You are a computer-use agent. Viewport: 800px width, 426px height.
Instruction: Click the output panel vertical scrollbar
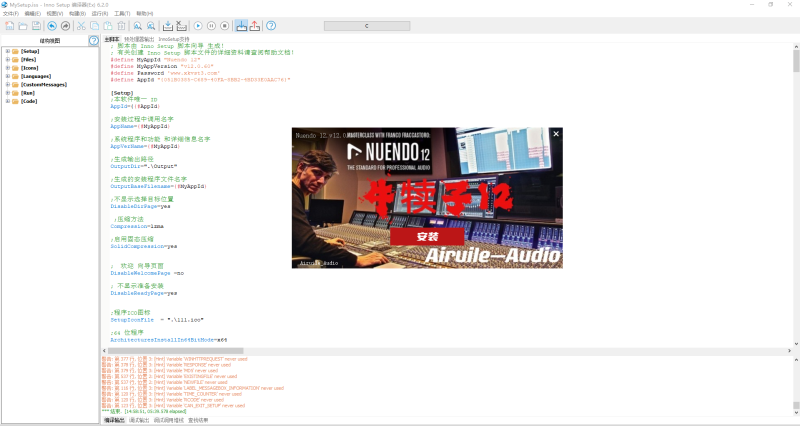[796, 385]
